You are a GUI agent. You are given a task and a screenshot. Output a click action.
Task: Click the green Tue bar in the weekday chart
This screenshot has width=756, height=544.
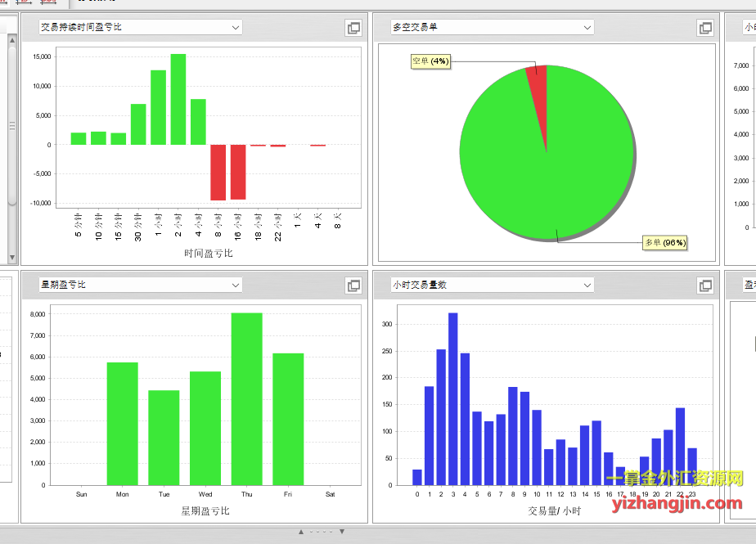click(x=164, y=438)
